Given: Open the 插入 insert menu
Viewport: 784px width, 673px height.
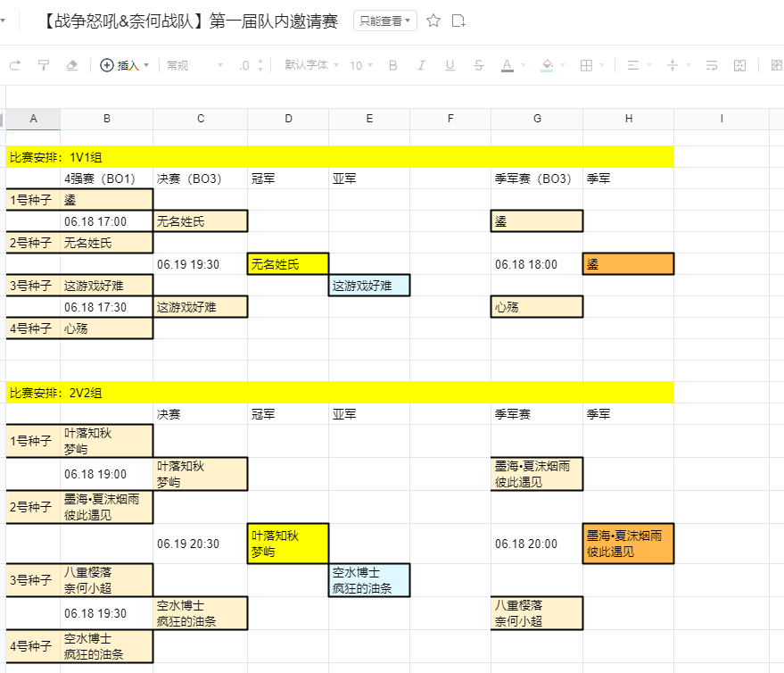Looking at the screenshot, I should tap(125, 65).
